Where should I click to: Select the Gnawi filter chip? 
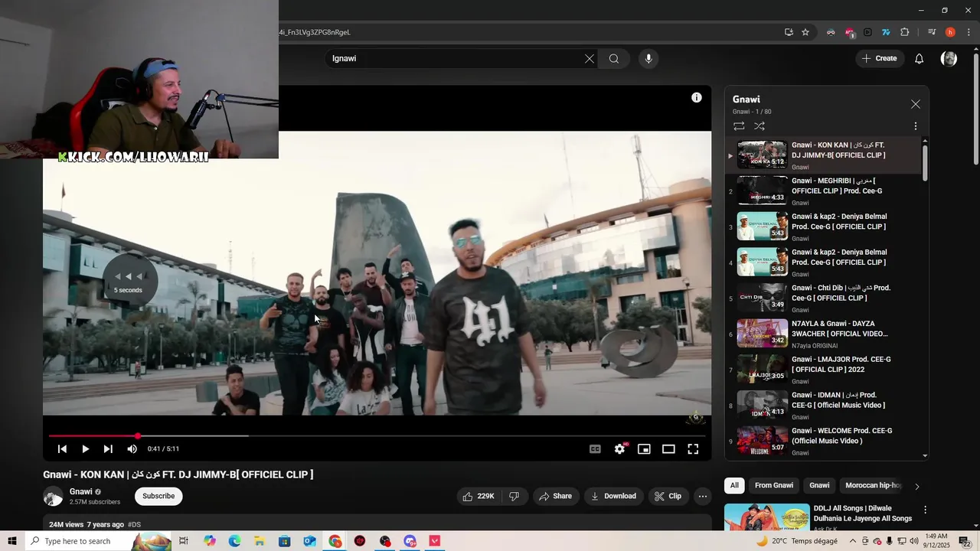point(819,485)
